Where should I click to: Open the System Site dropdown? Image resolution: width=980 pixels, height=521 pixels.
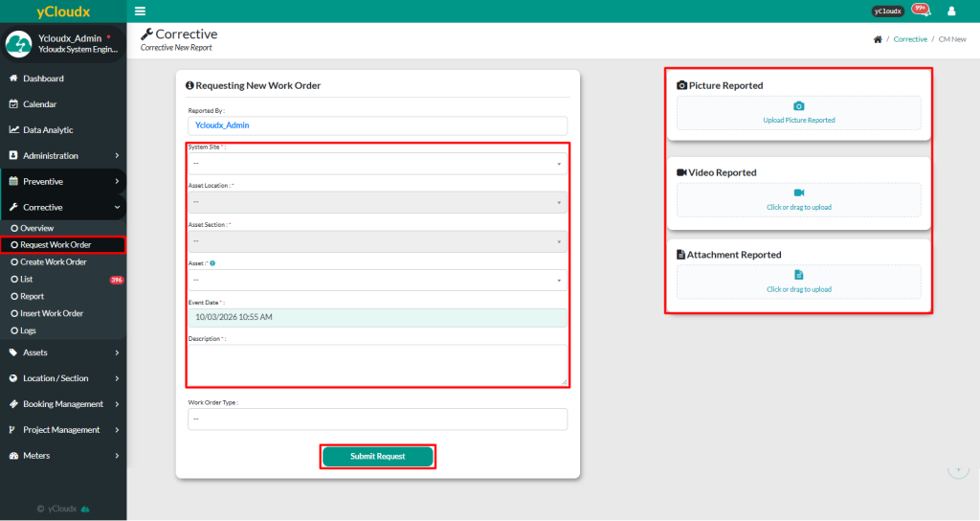coord(377,164)
